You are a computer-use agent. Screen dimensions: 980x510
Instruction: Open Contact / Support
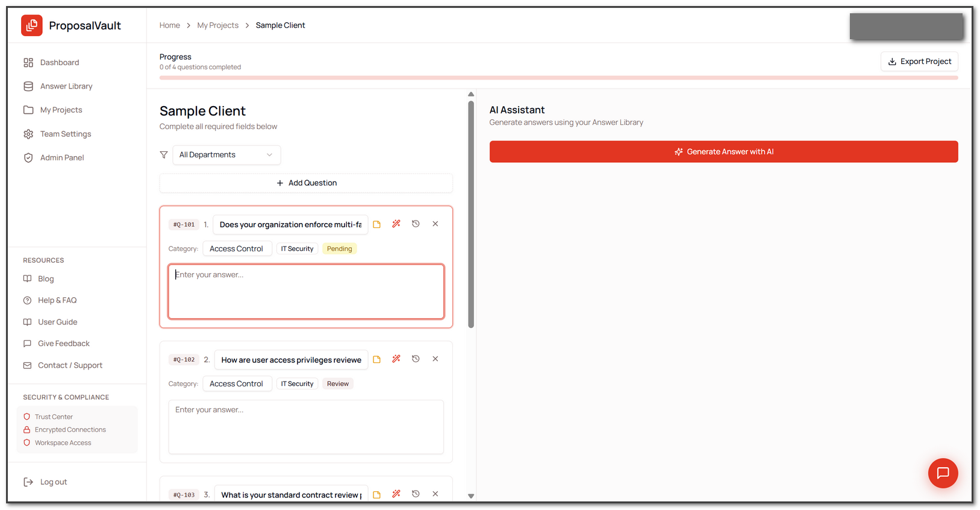[70, 365]
